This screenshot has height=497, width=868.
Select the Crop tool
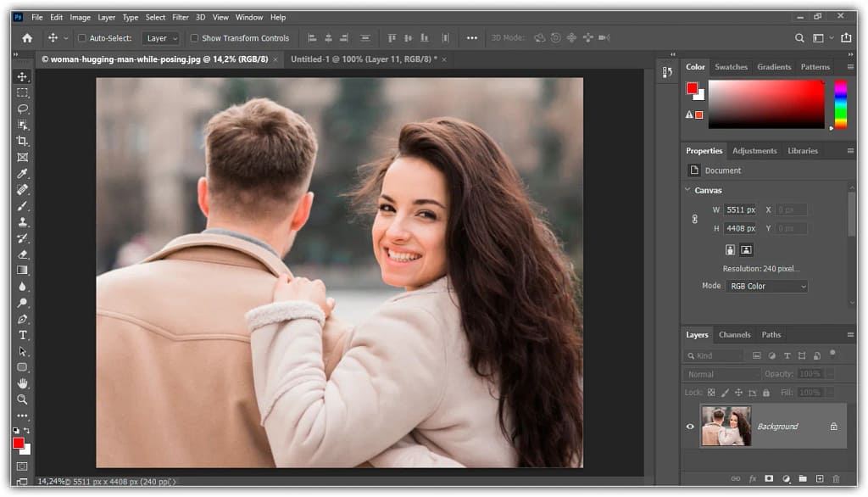pyautogui.click(x=23, y=141)
